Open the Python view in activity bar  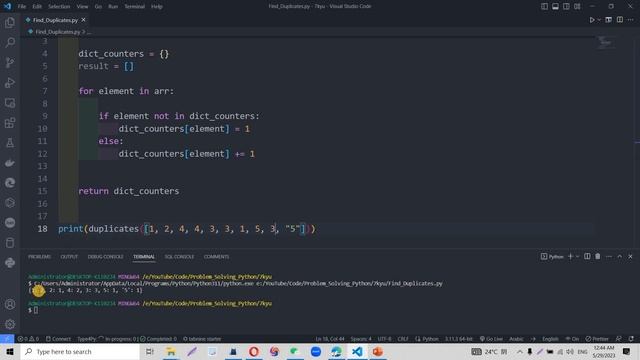[x=10, y=262]
